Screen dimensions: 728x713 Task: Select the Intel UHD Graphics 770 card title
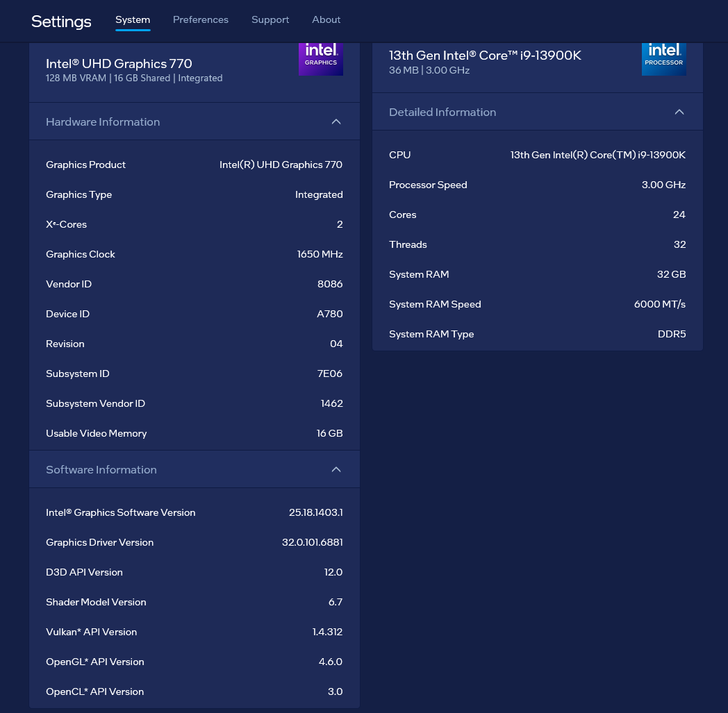tap(119, 63)
